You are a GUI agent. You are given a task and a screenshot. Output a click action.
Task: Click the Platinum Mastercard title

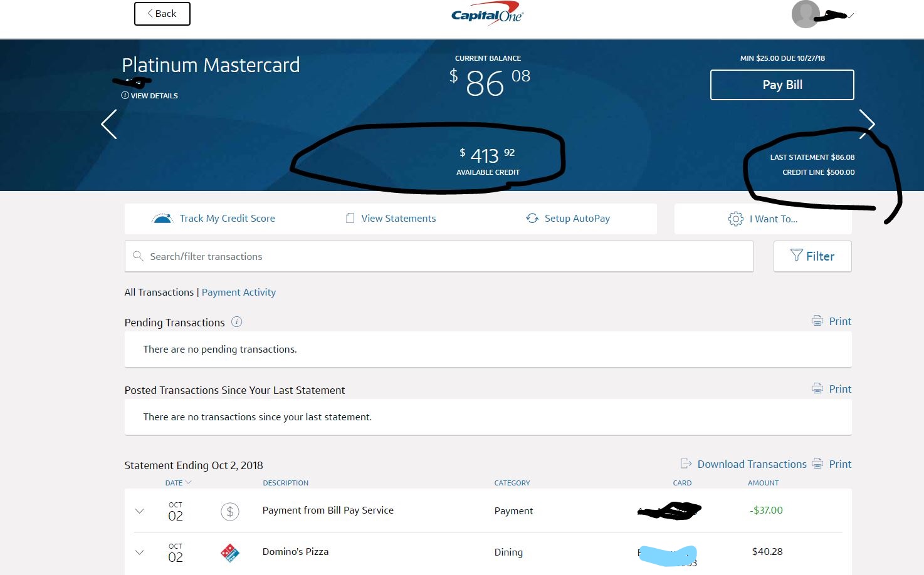[x=211, y=65]
